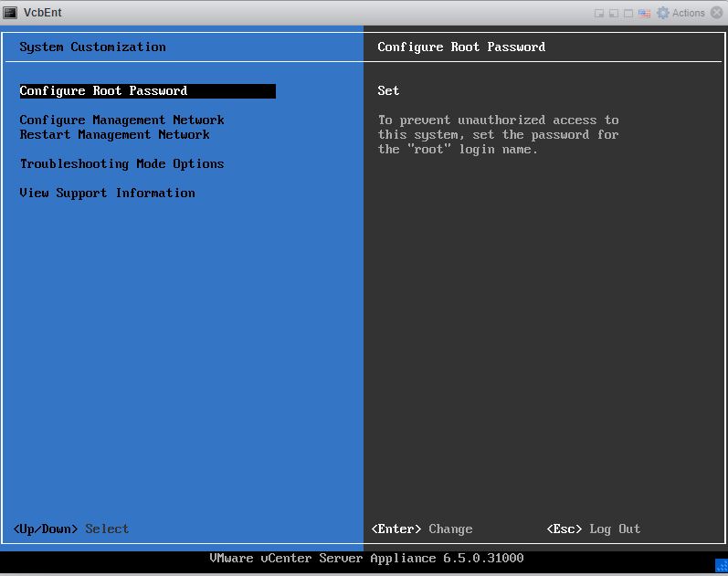Open Troubleshooting Mode Options
Image resolution: width=728 pixels, height=576 pixels.
(x=121, y=163)
